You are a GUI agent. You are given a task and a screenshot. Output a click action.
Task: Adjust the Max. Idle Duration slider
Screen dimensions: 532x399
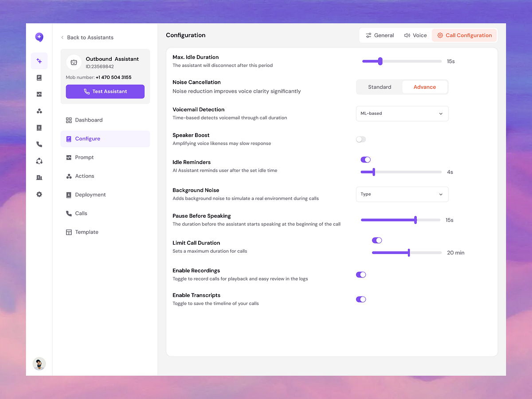(380, 61)
